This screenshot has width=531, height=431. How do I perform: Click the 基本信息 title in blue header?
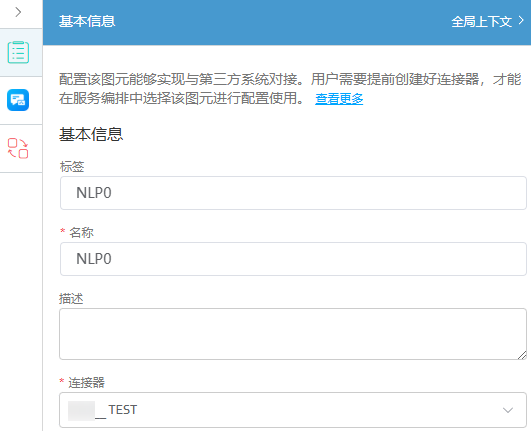pos(87,21)
